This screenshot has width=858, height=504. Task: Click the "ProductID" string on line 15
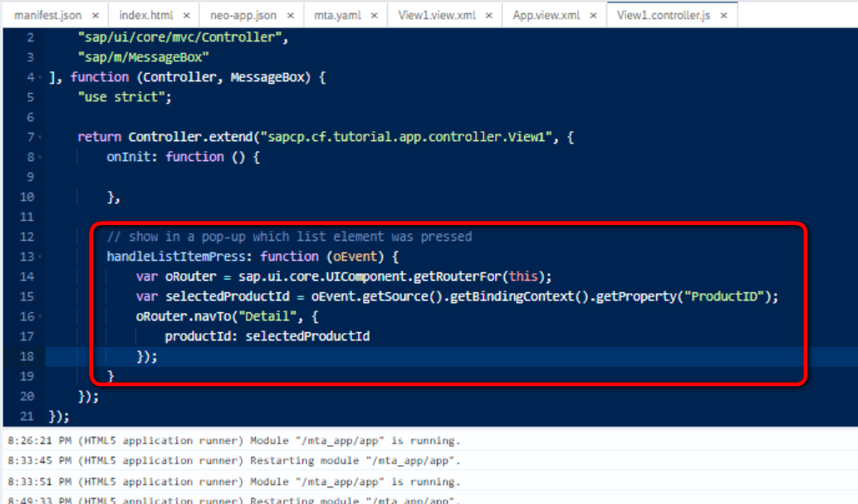(x=724, y=296)
